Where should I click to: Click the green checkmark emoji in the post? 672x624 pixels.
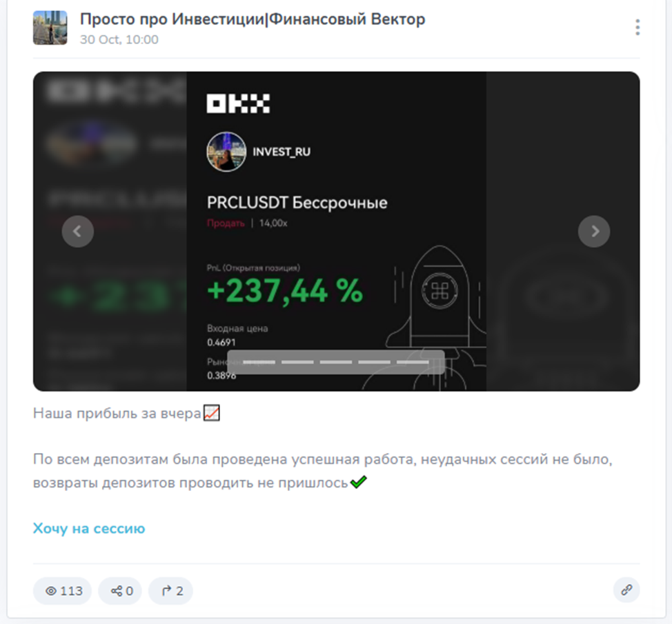coord(358,482)
